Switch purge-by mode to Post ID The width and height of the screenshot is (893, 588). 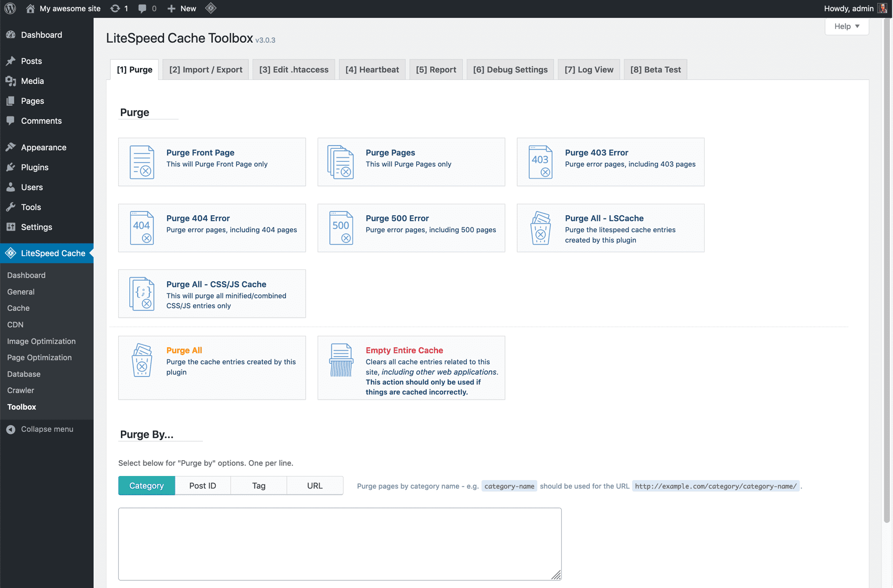[202, 485]
